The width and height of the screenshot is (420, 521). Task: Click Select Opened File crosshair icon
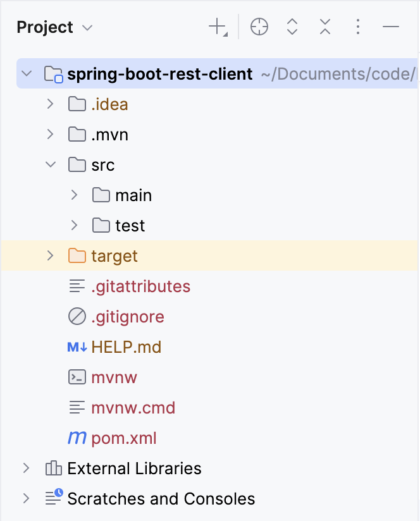[259, 27]
